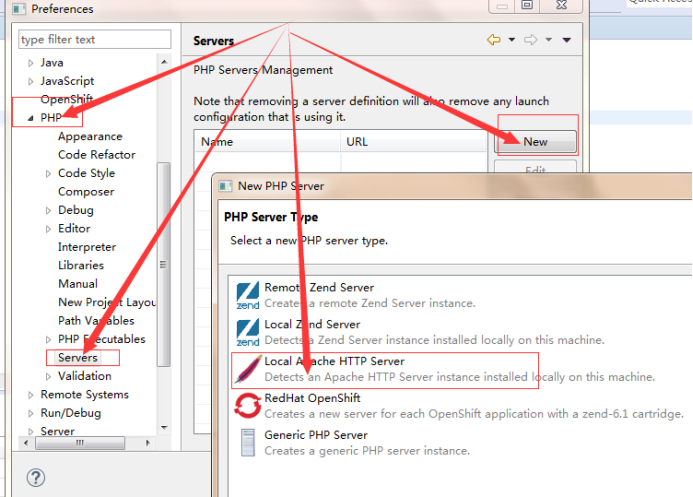Select Appearance under PHP
This screenshot has height=497, width=693.
click(x=90, y=137)
